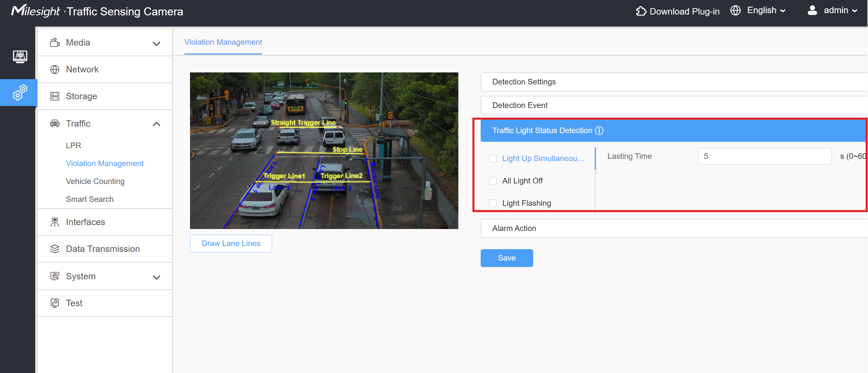Open LPR under Traffic
The width and height of the screenshot is (868, 373).
coord(73,145)
